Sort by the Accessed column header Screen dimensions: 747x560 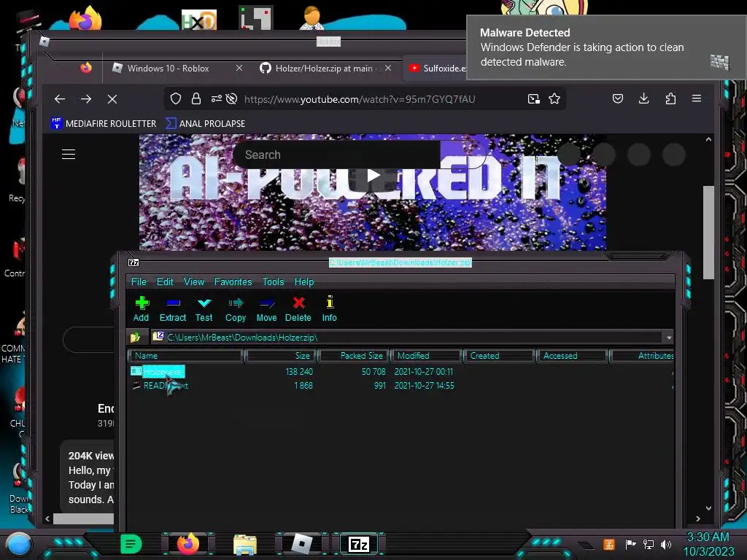point(572,356)
